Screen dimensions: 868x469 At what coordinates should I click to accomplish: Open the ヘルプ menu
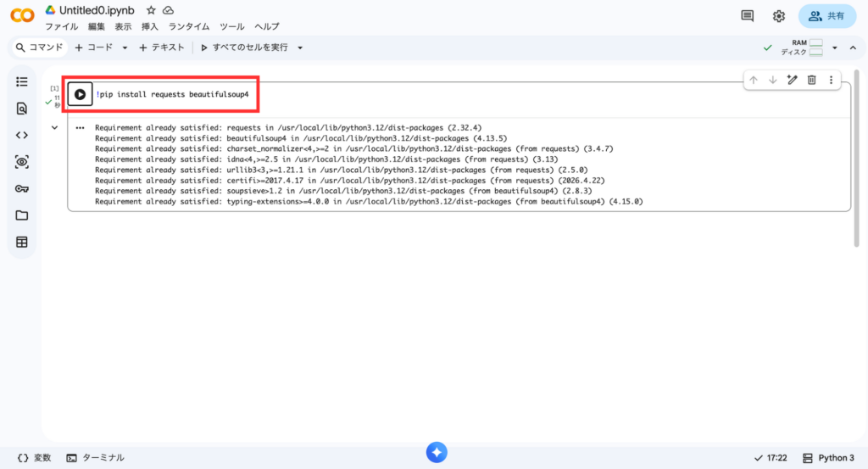(267, 26)
